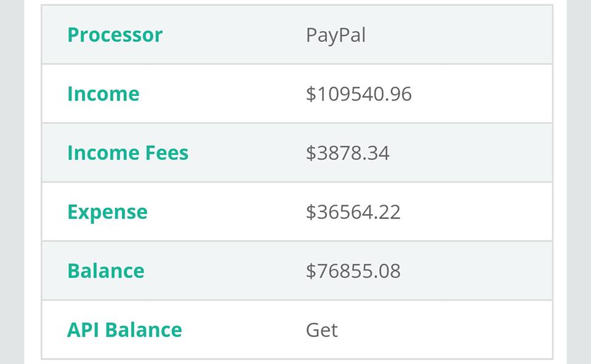Viewport: 591px width, 364px height.
Task: Click the gray margin left of the table
Action: (11, 184)
